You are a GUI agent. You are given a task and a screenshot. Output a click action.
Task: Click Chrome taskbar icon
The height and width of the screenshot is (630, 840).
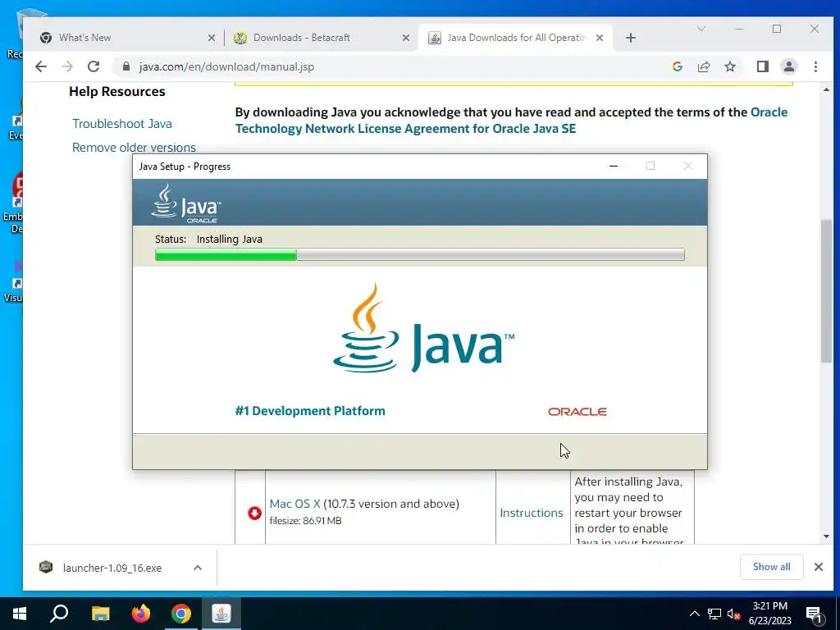click(181, 614)
